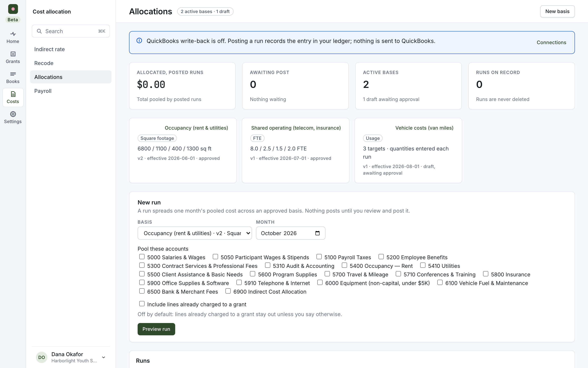Open Shared operating (telecom, insurance) basis

[x=296, y=128]
